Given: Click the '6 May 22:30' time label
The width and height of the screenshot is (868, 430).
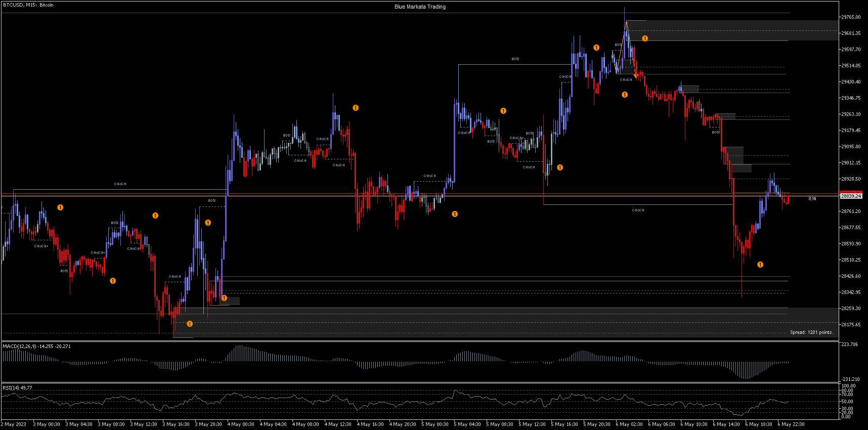Looking at the screenshot, I should [x=791, y=424].
